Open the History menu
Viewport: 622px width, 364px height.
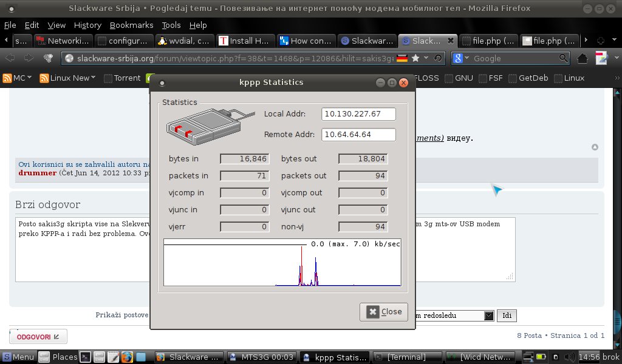coord(87,25)
